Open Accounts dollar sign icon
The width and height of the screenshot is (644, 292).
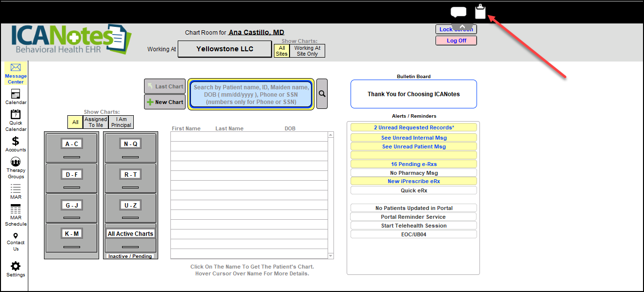tap(16, 141)
